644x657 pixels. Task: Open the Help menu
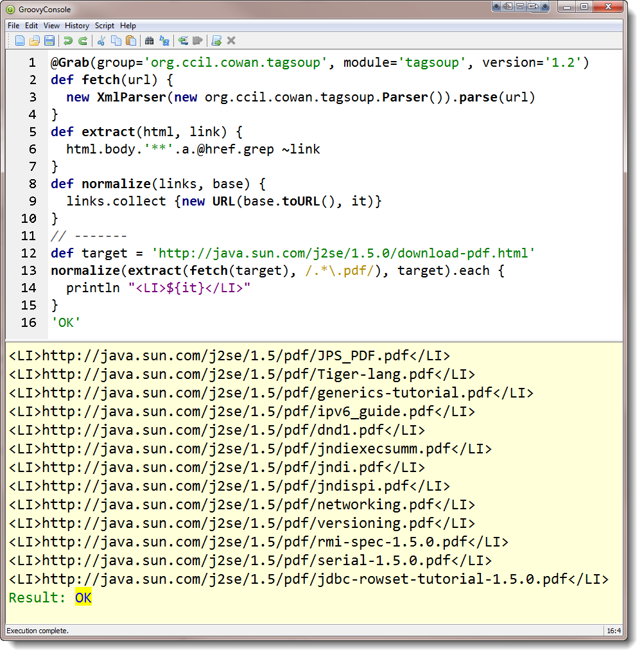pyautogui.click(x=128, y=26)
